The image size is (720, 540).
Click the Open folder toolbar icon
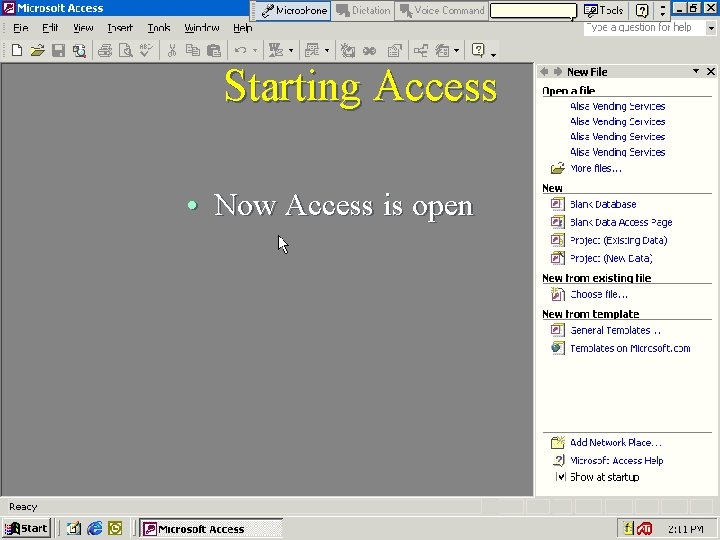point(38,50)
